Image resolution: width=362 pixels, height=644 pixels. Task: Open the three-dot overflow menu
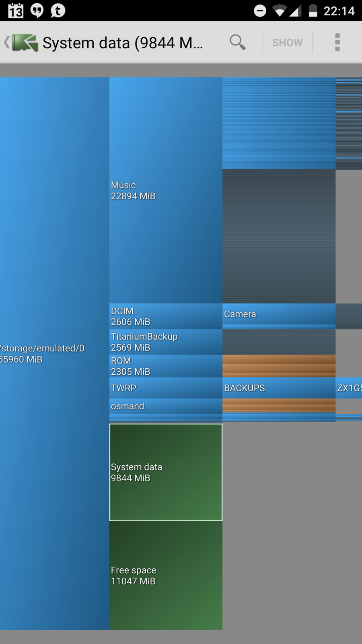click(x=337, y=42)
